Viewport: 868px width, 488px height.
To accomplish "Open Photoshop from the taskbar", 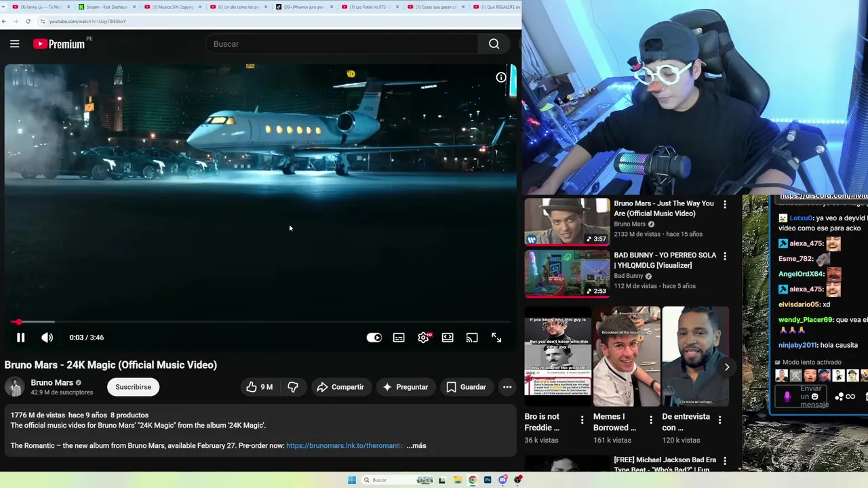I will pos(488,480).
